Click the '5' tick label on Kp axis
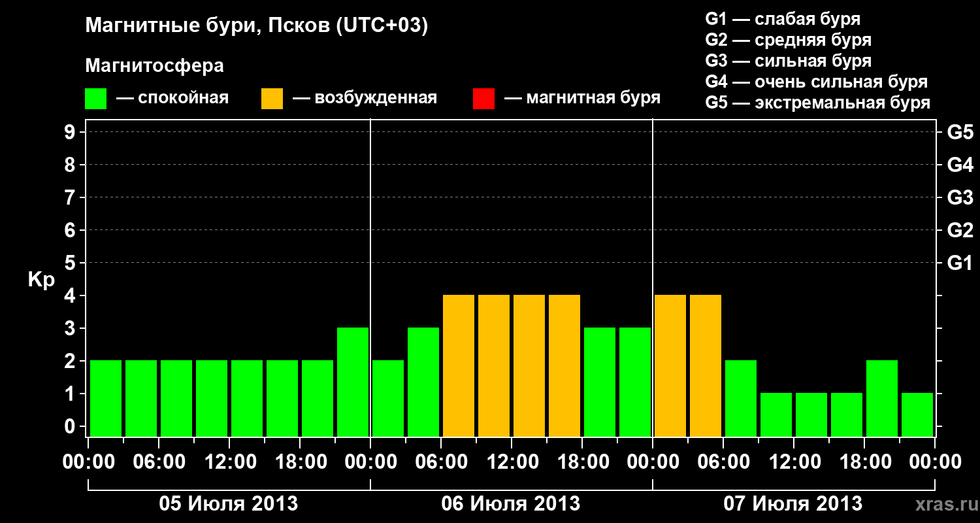The height and width of the screenshot is (523, 980). click(x=71, y=263)
